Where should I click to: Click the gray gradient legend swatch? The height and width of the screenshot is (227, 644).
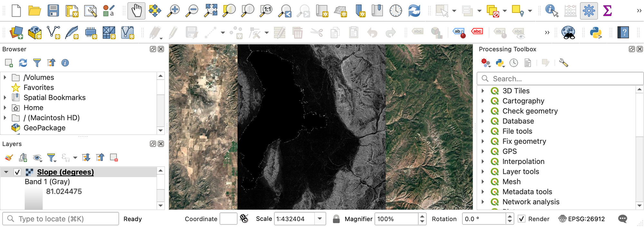(x=33, y=198)
